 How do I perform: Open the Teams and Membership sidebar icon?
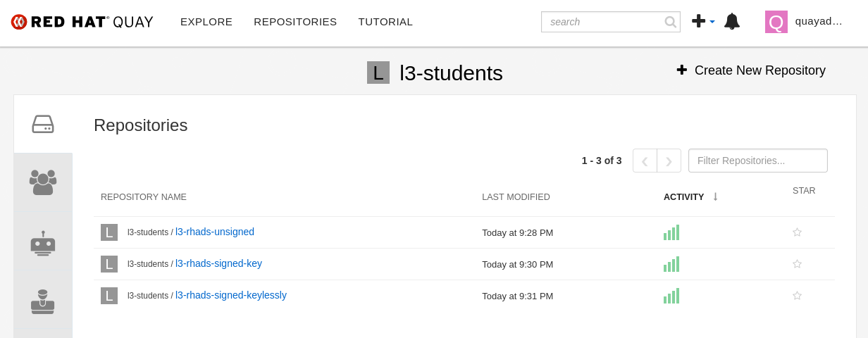coord(43,182)
